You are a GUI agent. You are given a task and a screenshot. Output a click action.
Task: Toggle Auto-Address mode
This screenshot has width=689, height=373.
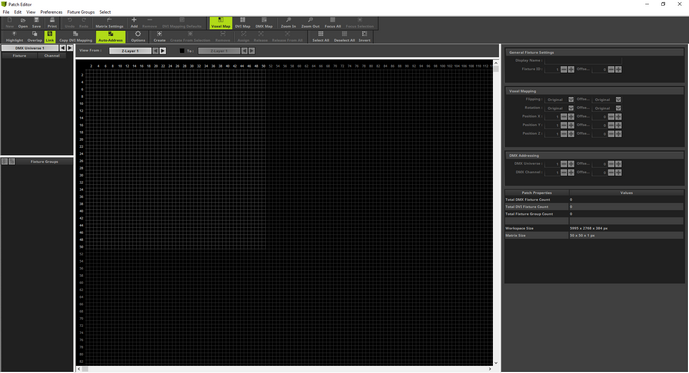[110, 37]
